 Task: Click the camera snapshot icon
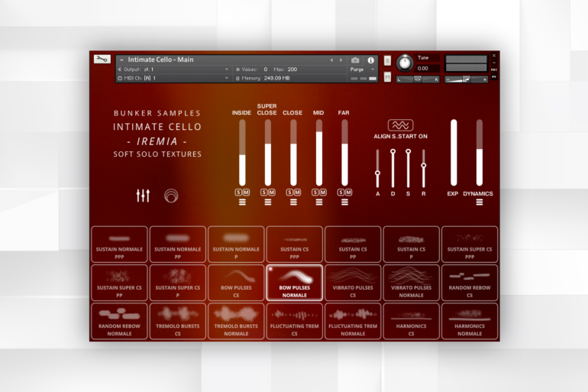[x=355, y=60]
